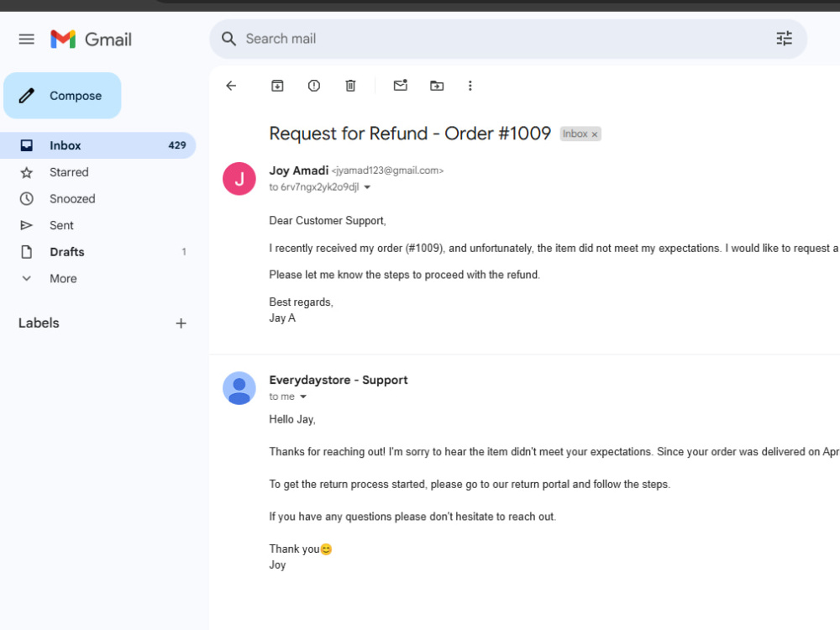Open search options filter icon
Screen dimensions: 840x630
785,39
